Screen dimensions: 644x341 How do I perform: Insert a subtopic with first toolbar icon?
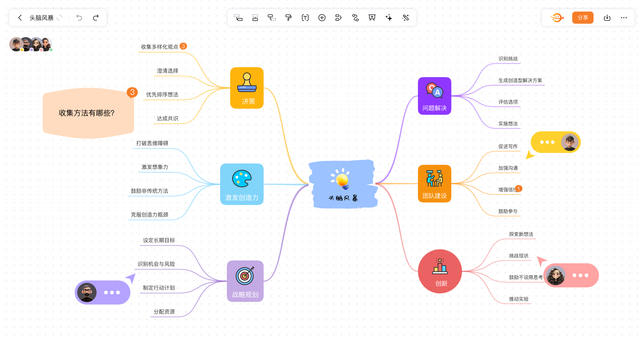(238, 18)
